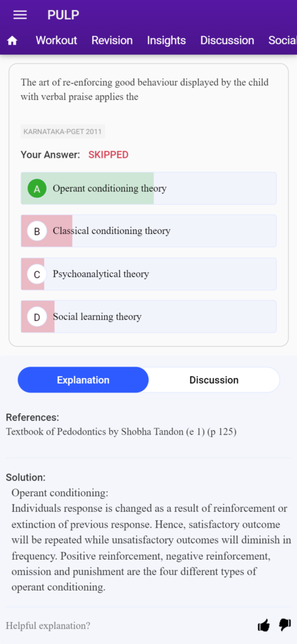Open the hamburger navigation menu
297x644 pixels.
[x=19, y=15]
